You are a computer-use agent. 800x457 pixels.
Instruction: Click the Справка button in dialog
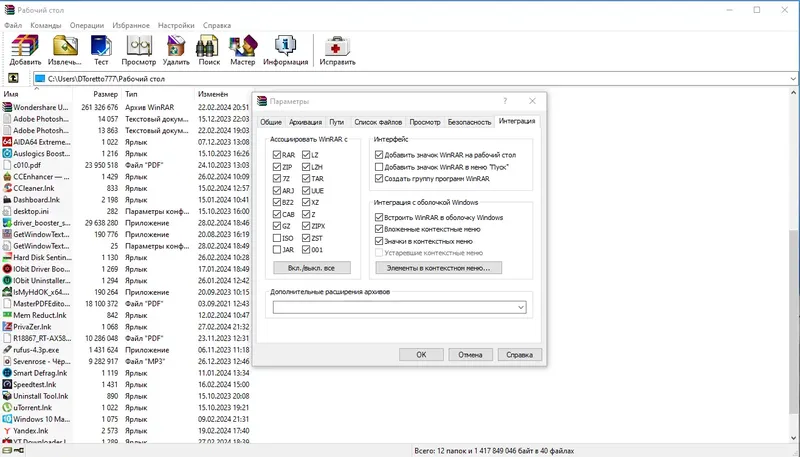pyautogui.click(x=519, y=354)
